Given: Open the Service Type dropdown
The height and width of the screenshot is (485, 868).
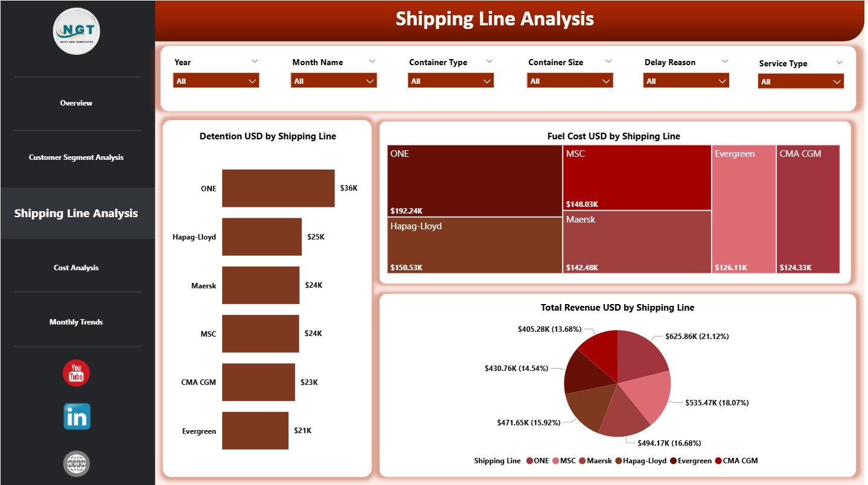Looking at the screenshot, I should [x=800, y=81].
